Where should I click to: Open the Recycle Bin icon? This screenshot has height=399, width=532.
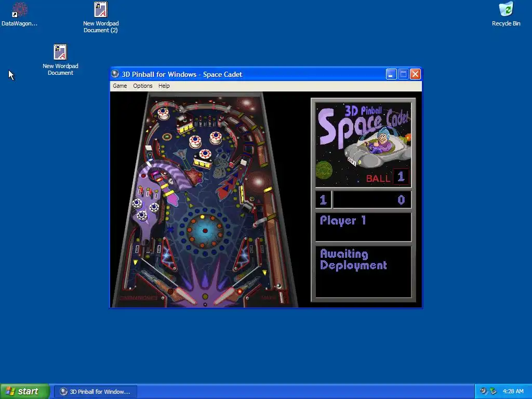[506, 14]
